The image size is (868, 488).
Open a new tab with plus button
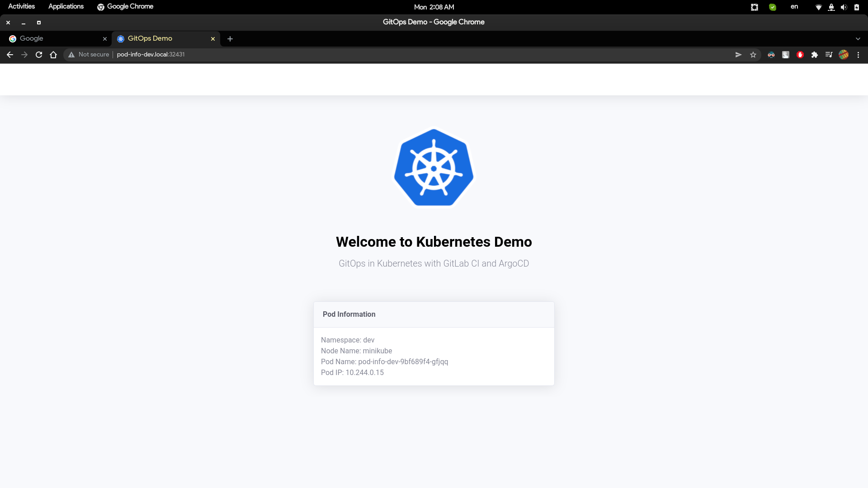tap(230, 39)
